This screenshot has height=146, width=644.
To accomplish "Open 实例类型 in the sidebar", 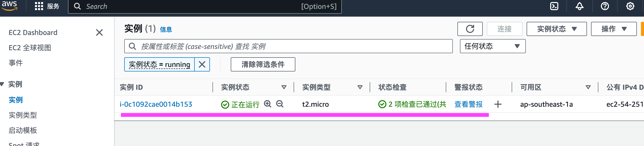I will click(x=23, y=115).
